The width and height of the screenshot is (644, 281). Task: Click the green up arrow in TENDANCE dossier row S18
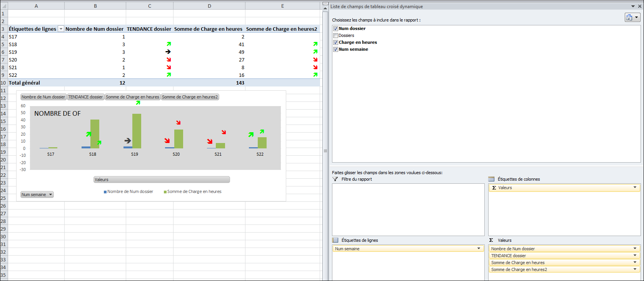[x=169, y=44]
